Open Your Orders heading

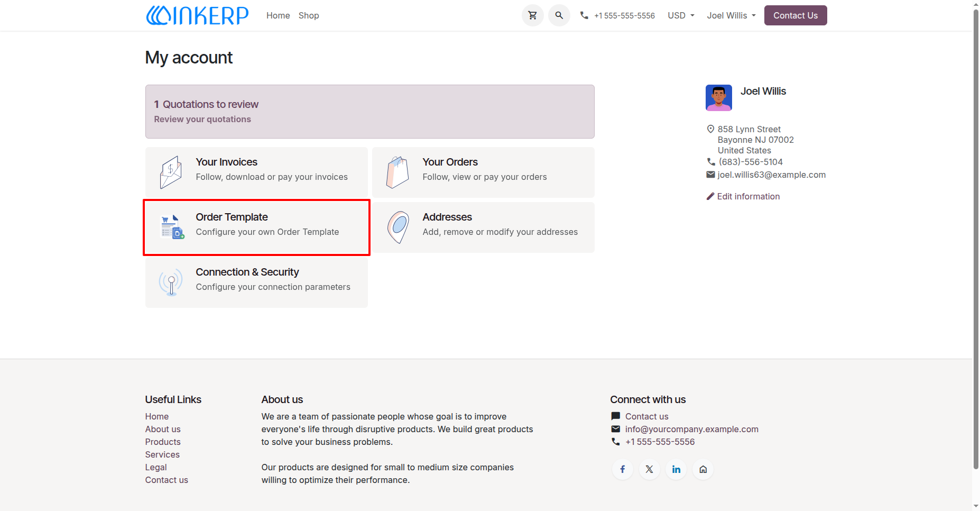450,162
